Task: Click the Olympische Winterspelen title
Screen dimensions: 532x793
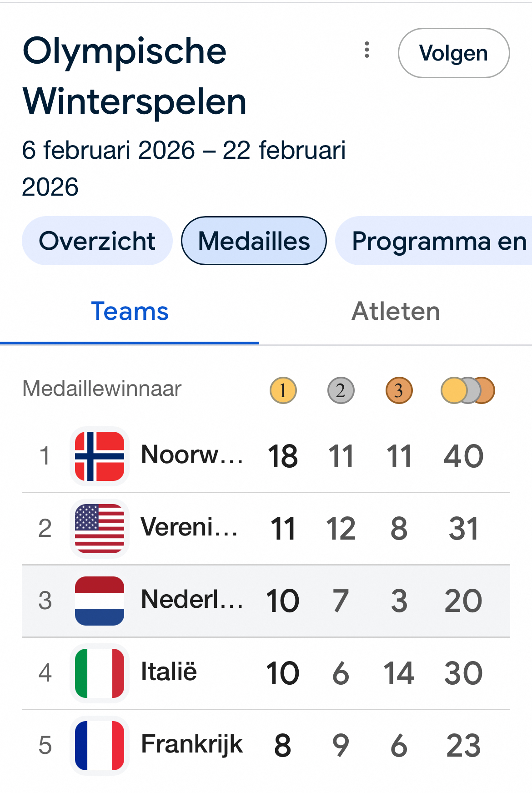Action: (x=135, y=76)
